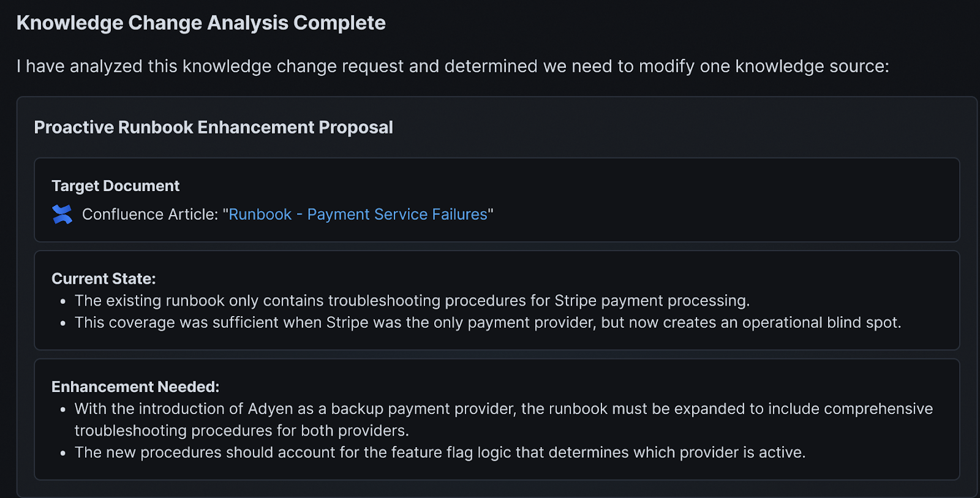Open the Runbook - Payment Service Failures link
The height and width of the screenshot is (498, 980).
(x=358, y=214)
